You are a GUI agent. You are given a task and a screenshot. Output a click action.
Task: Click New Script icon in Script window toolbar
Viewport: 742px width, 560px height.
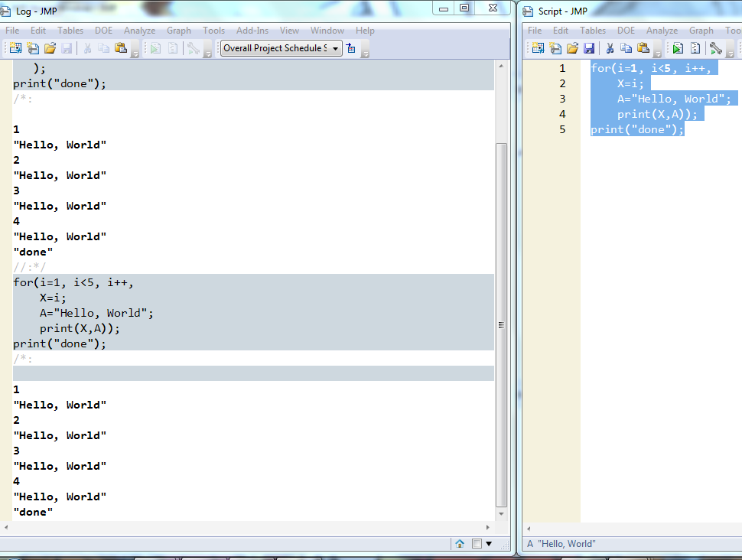555,47
